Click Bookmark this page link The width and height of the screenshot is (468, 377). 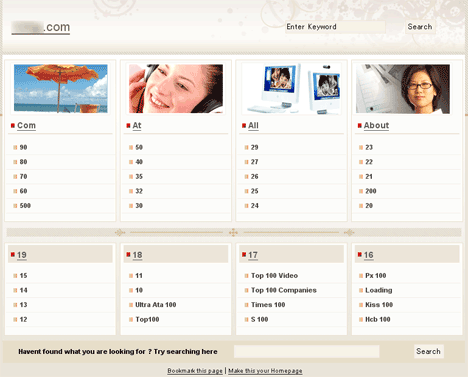pyautogui.click(x=195, y=371)
